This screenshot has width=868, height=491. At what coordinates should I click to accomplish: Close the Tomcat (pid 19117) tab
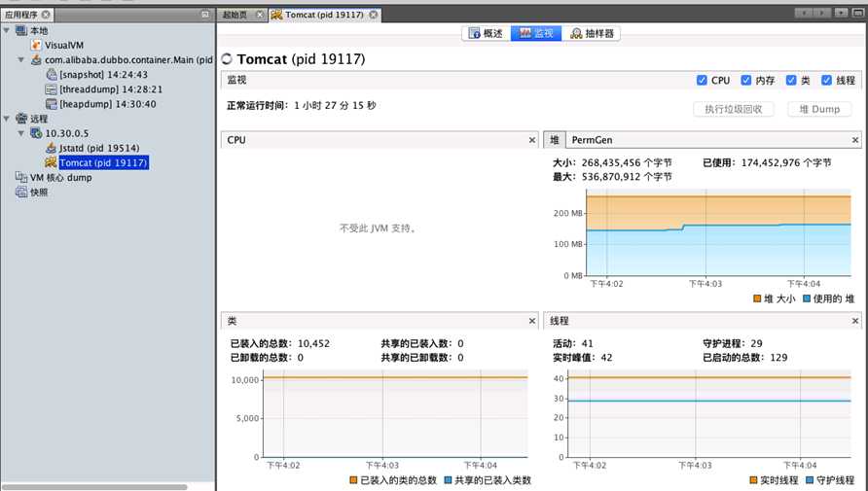(x=374, y=15)
